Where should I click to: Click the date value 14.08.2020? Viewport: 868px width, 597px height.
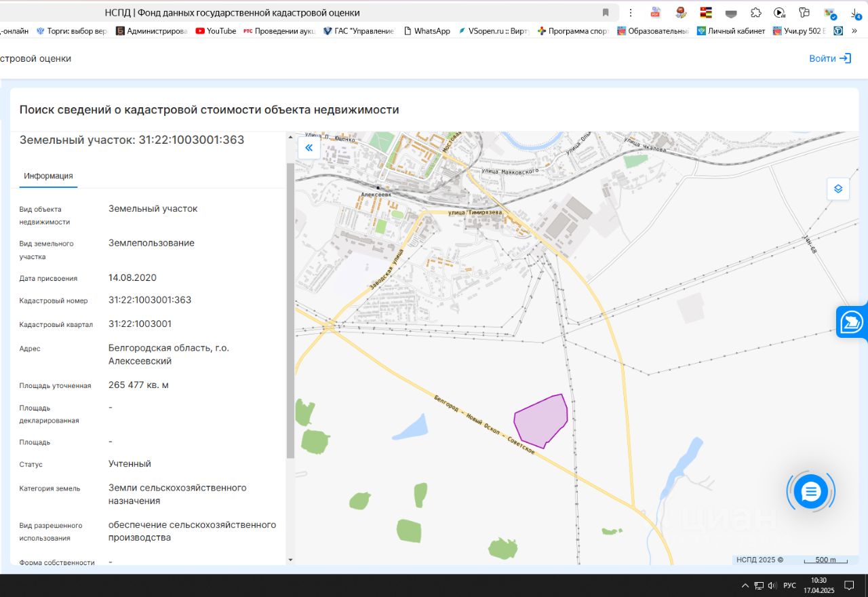click(x=132, y=277)
